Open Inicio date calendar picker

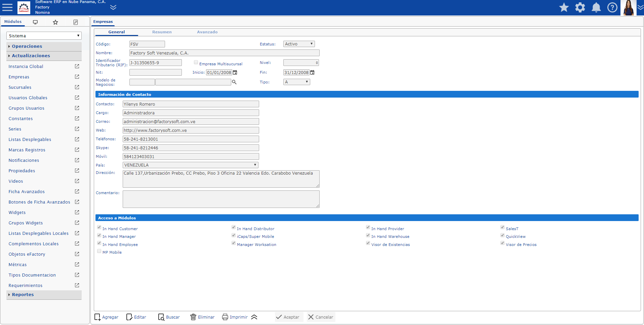[235, 73]
